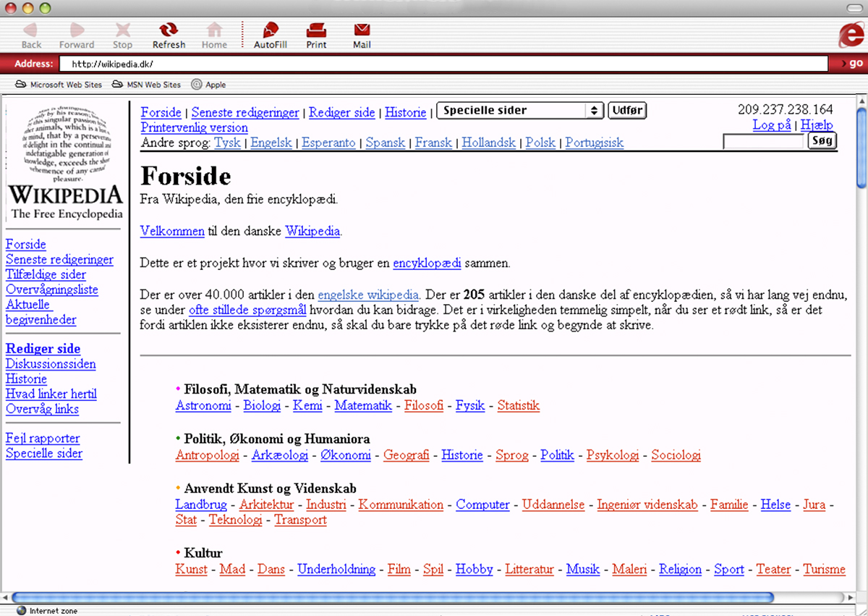Open the Arkitektur topic link

pyautogui.click(x=267, y=505)
